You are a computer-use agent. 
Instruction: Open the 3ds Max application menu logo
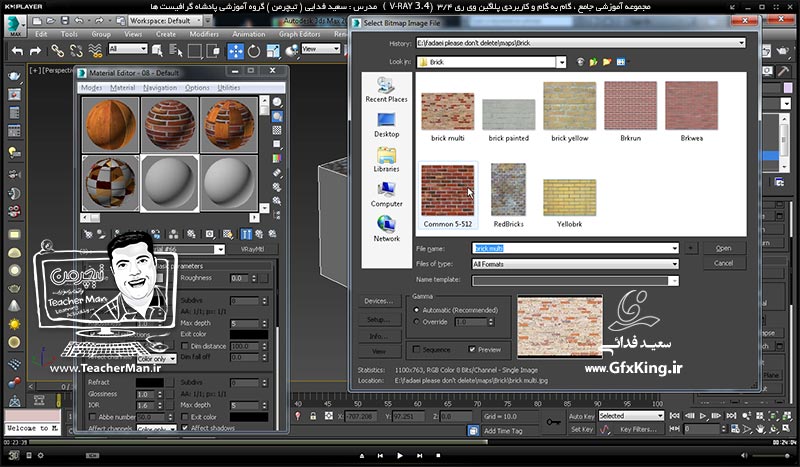[x=15, y=25]
